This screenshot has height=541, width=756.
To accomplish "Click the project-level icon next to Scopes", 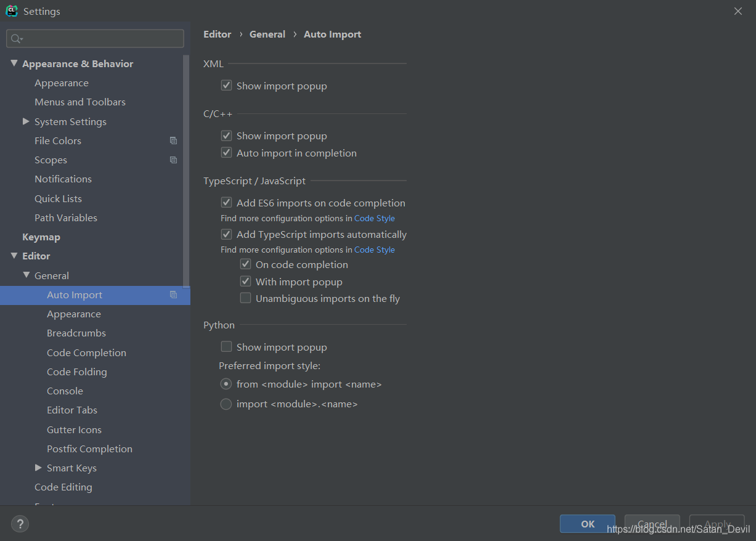I will tap(174, 160).
